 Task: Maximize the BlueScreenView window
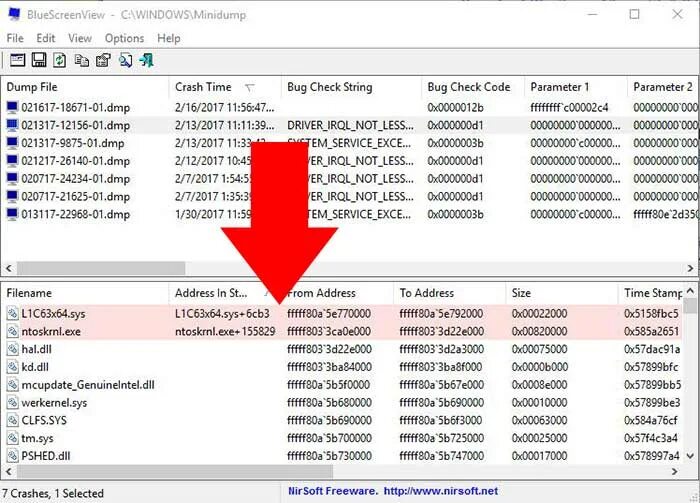(634, 14)
